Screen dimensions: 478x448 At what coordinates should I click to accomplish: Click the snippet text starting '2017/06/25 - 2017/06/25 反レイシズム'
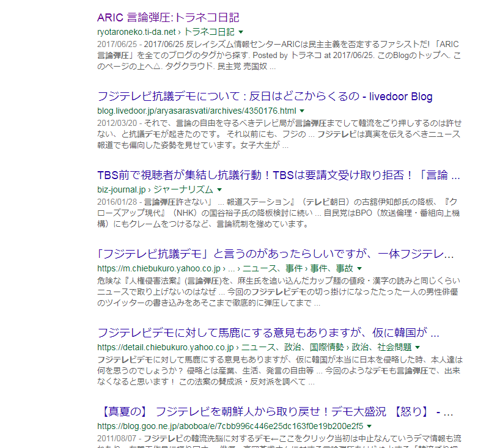click(279, 55)
